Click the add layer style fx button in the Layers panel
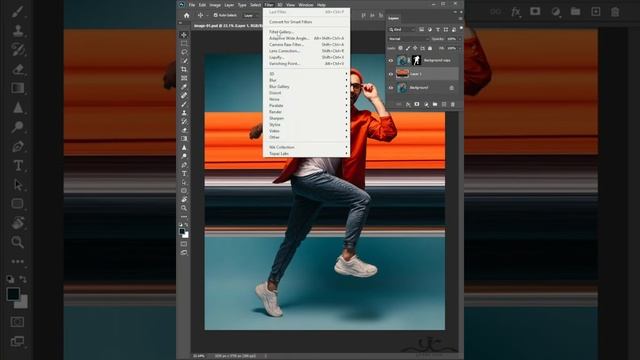The image size is (640, 360). (x=408, y=104)
